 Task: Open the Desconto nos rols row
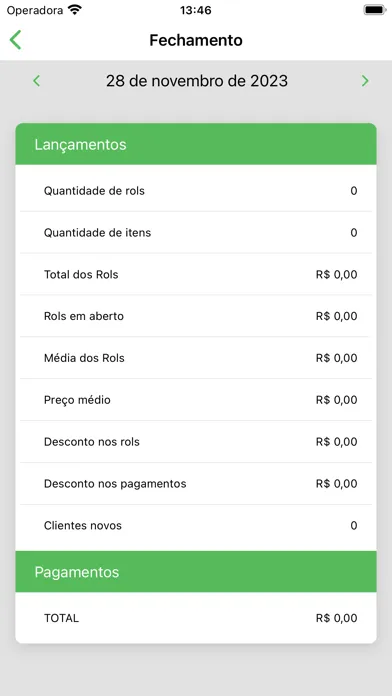[196, 442]
